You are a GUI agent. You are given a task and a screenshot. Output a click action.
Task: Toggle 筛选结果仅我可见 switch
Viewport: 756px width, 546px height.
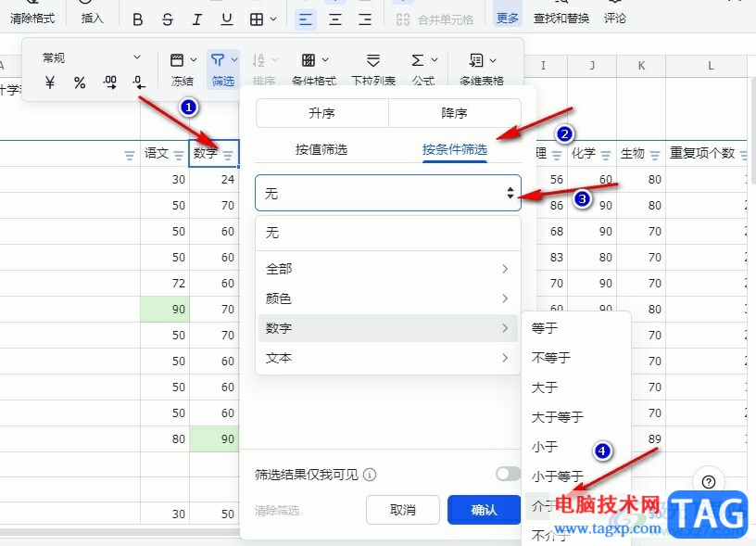point(509,474)
